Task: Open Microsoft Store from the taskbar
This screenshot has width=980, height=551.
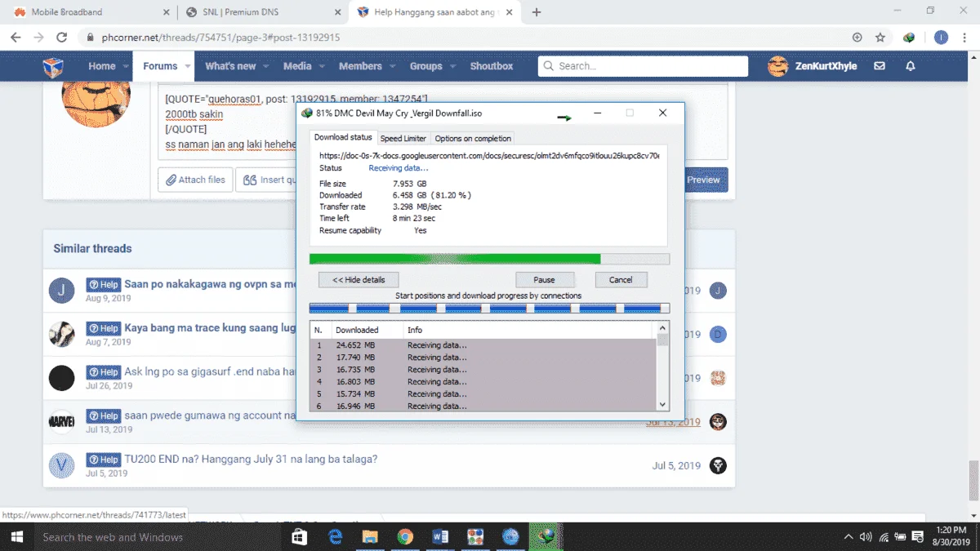Action: click(300, 537)
